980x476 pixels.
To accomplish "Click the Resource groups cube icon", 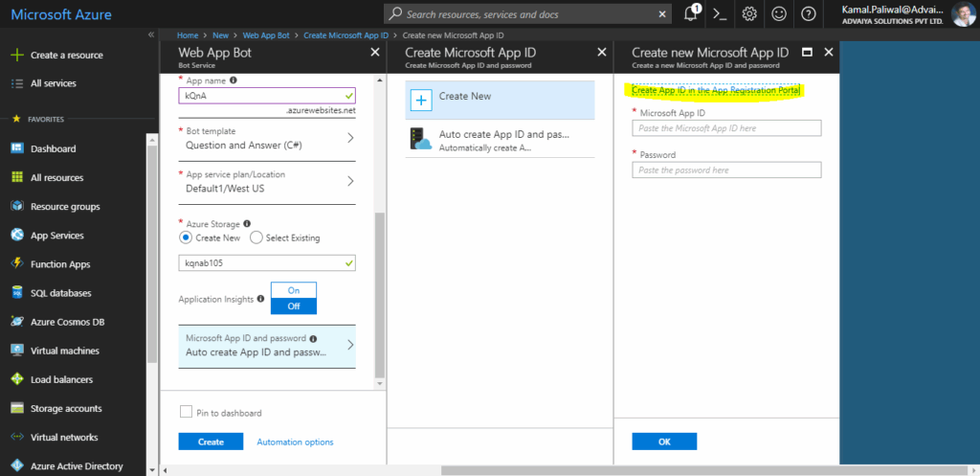I will pos(17,207).
